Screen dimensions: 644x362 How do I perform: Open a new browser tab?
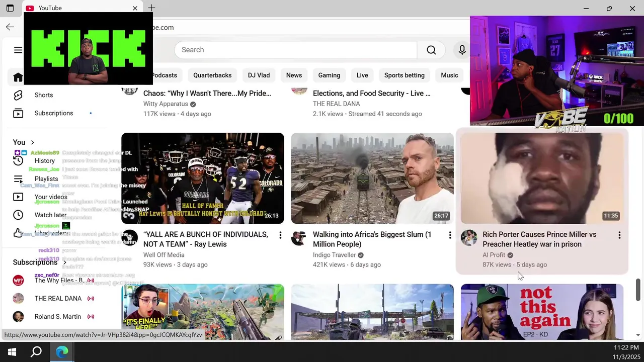pyautogui.click(x=151, y=8)
